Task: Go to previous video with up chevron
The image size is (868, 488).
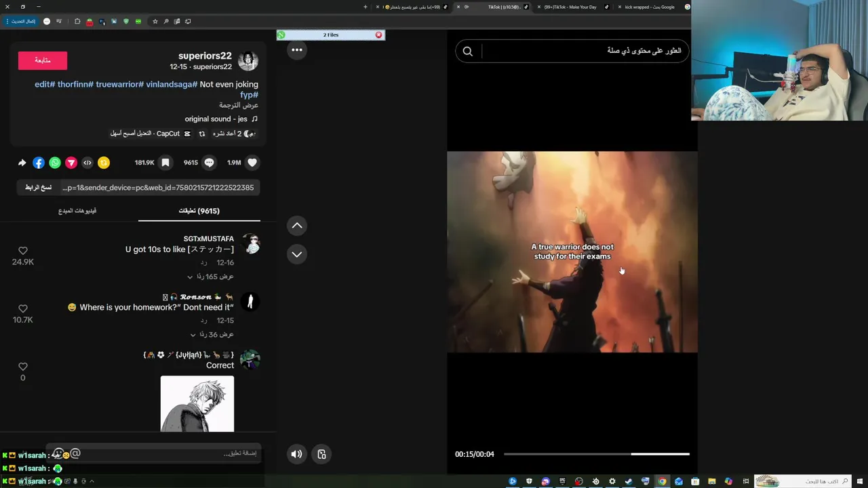Action: coord(296,226)
